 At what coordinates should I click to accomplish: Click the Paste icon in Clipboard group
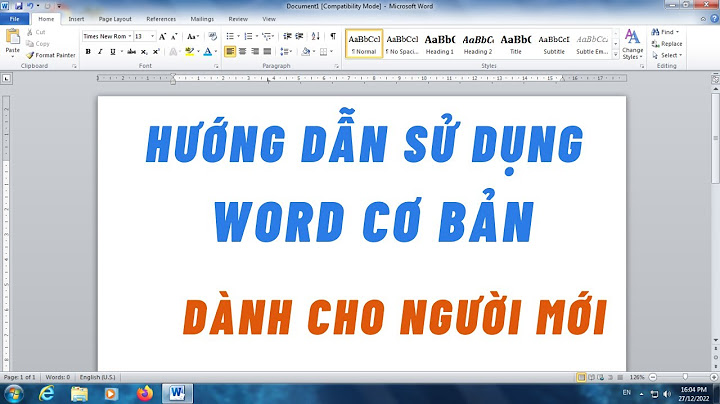point(12,37)
